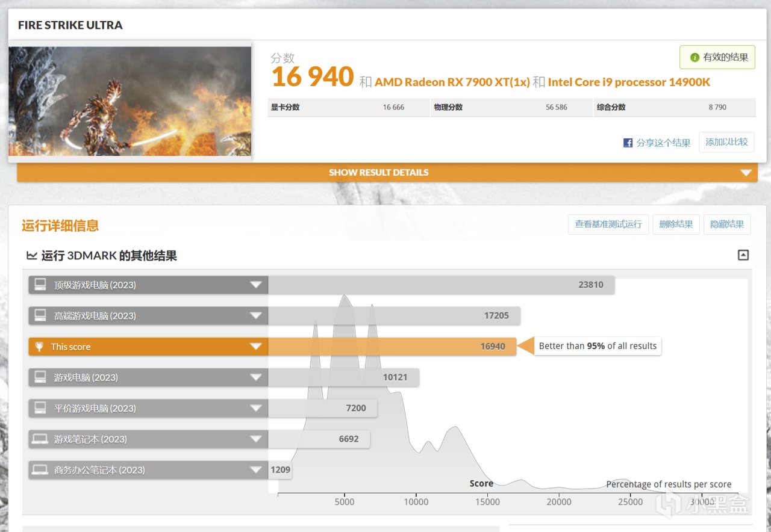Open the Intel Core i9 processor 14900K link
Viewport: 771px width, 532px height.
pyautogui.click(x=629, y=82)
